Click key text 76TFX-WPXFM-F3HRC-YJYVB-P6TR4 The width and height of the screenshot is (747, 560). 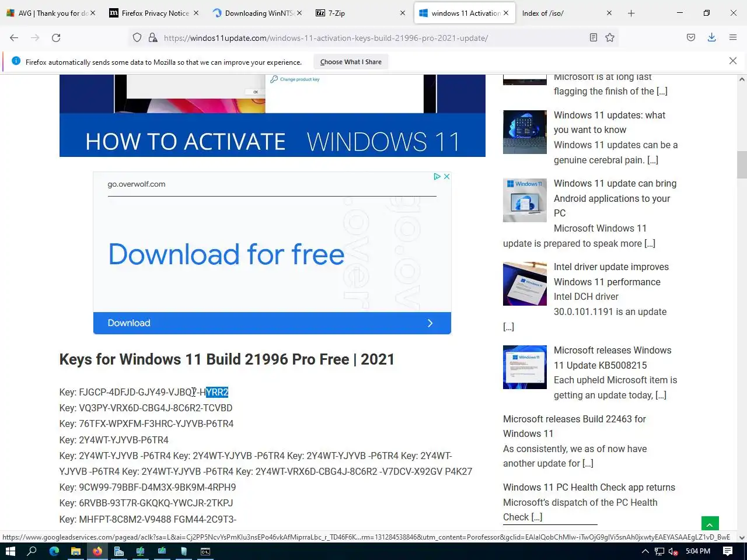pos(156,423)
